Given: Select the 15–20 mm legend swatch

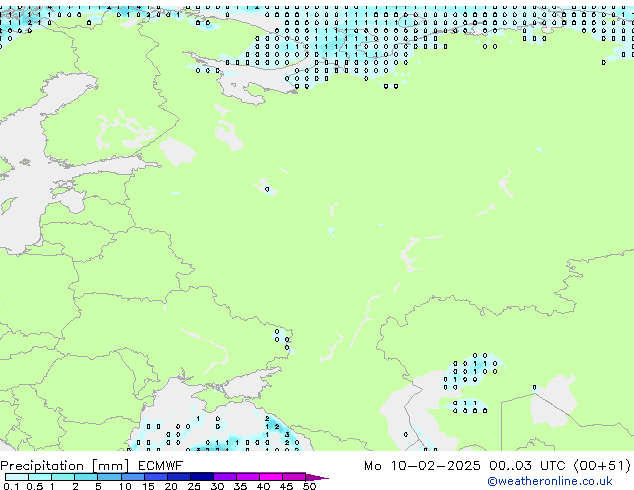Looking at the screenshot, I should click(156, 477).
